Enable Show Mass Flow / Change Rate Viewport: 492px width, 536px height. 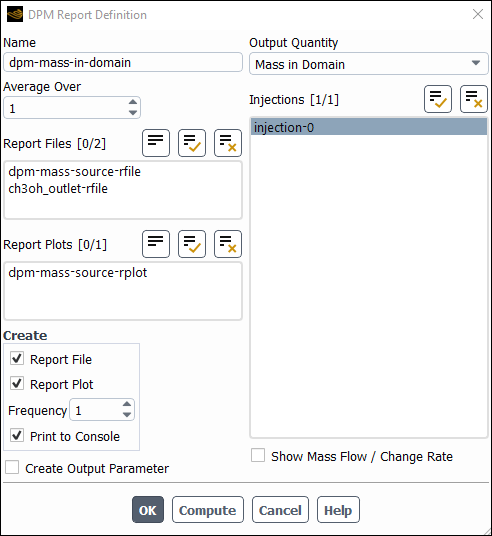tap(258, 455)
